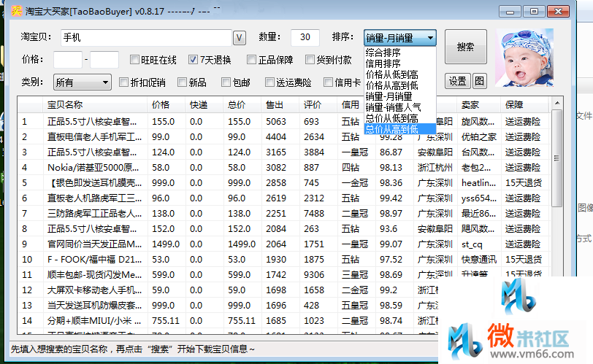Maximize the TaoBaoBuyer window
593x364 pixels.
(x=534, y=12)
